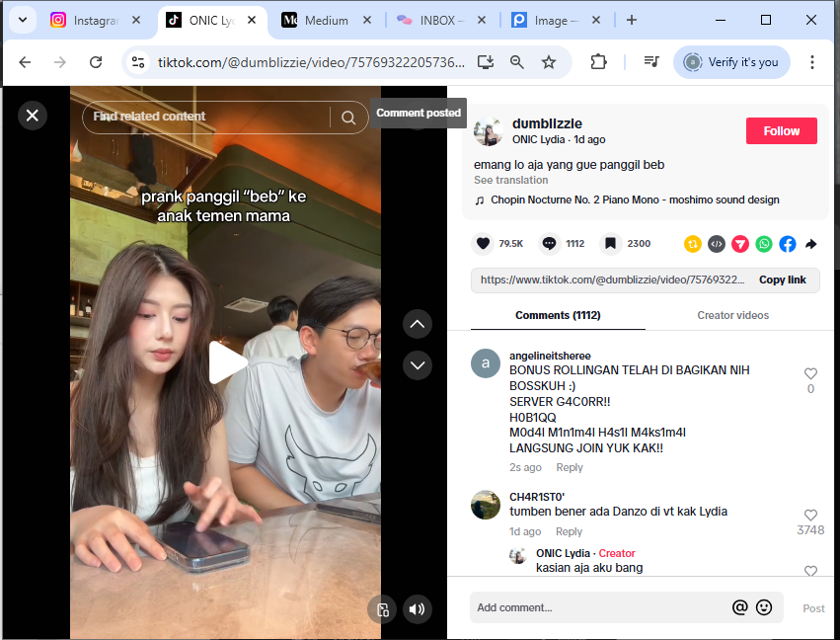Viewport: 840px width, 640px height.
Task: Get the embed code icon
Action: coord(717,244)
